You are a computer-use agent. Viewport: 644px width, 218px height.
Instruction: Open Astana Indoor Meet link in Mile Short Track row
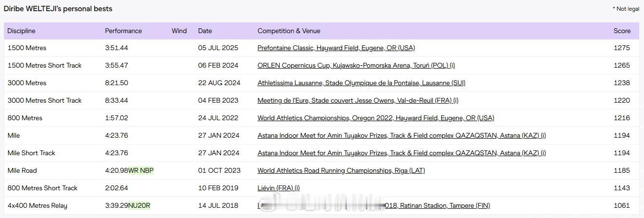(401, 153)
